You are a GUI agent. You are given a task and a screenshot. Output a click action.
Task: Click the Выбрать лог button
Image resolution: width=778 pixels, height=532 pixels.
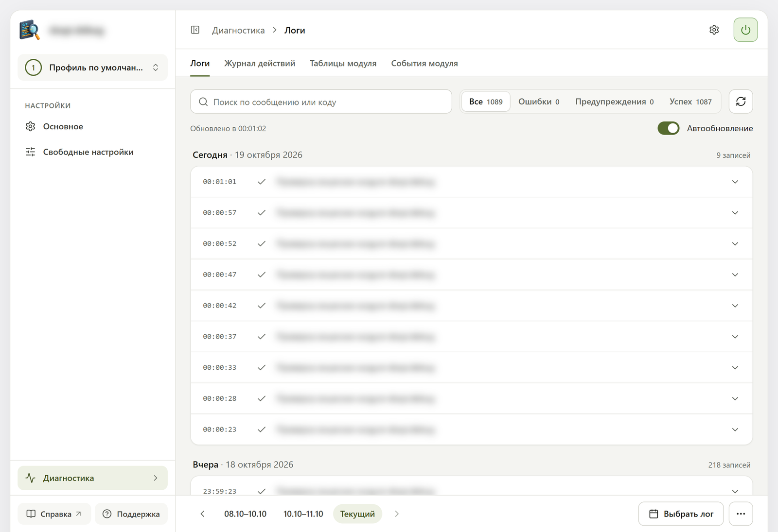pyautogui.click(x=681, y=514)
